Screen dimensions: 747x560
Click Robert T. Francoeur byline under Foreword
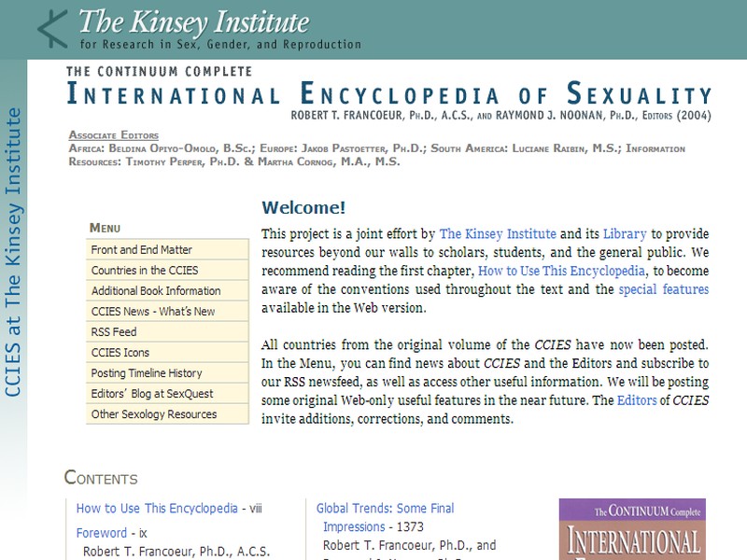(176, 552)
